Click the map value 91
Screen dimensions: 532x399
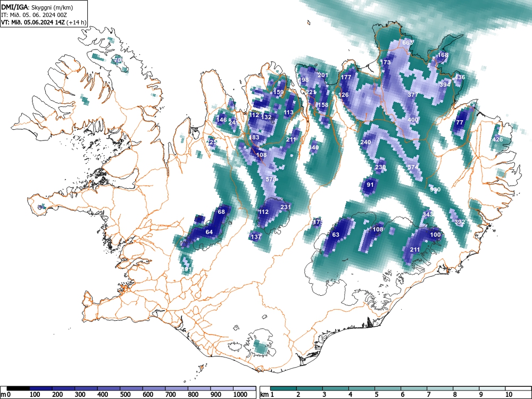click(370, 185)
